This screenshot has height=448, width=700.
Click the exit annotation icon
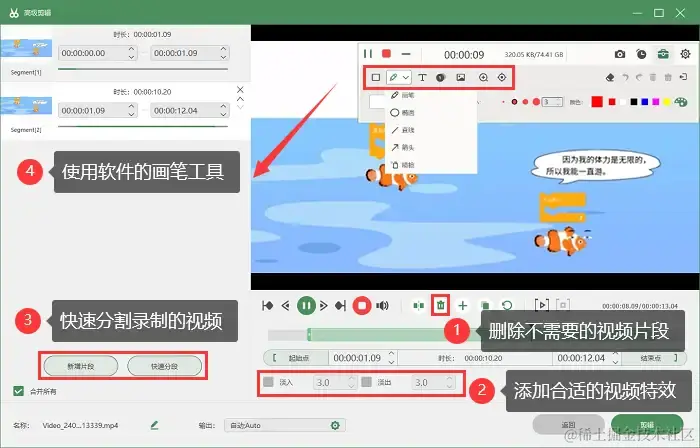(x=683, y=77)
